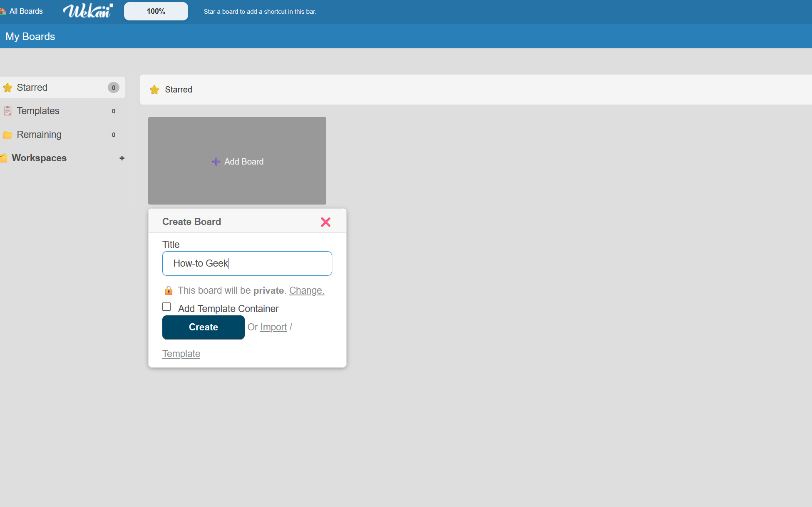The width and height of the screenshot is (812, 507).
Task: Click the Create Board popup title
Action: (x=191, y=222)
